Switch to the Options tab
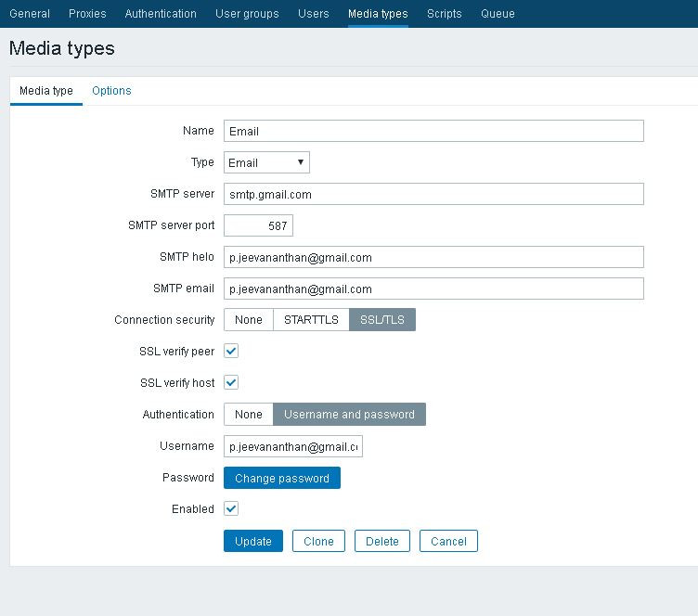The image size is (698, 616). [111, 91]
